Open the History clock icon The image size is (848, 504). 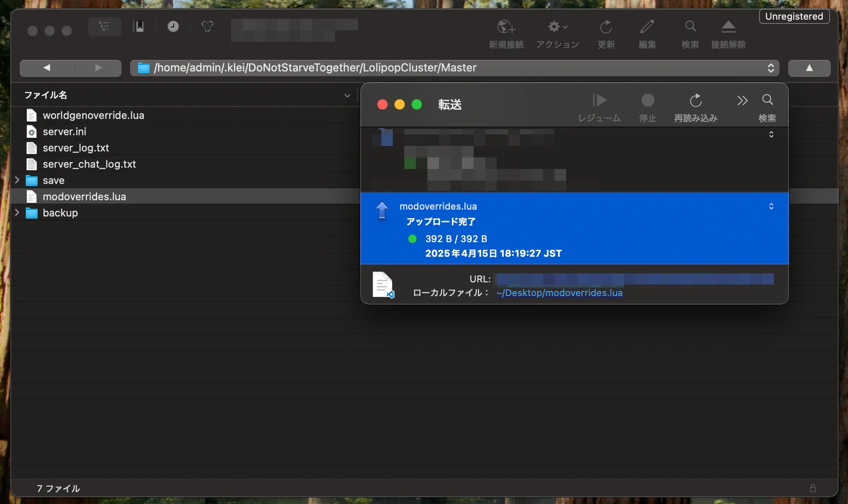click(173, 27)
